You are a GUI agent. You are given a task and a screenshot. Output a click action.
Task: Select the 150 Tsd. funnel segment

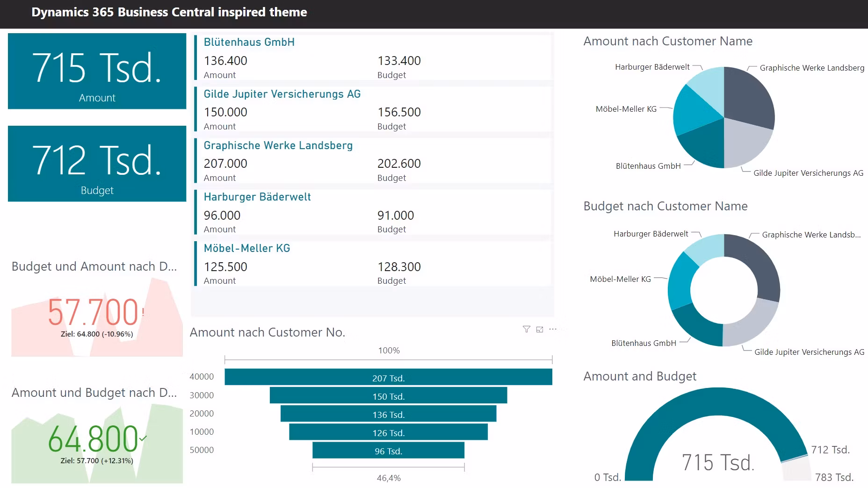click(388, 395)
